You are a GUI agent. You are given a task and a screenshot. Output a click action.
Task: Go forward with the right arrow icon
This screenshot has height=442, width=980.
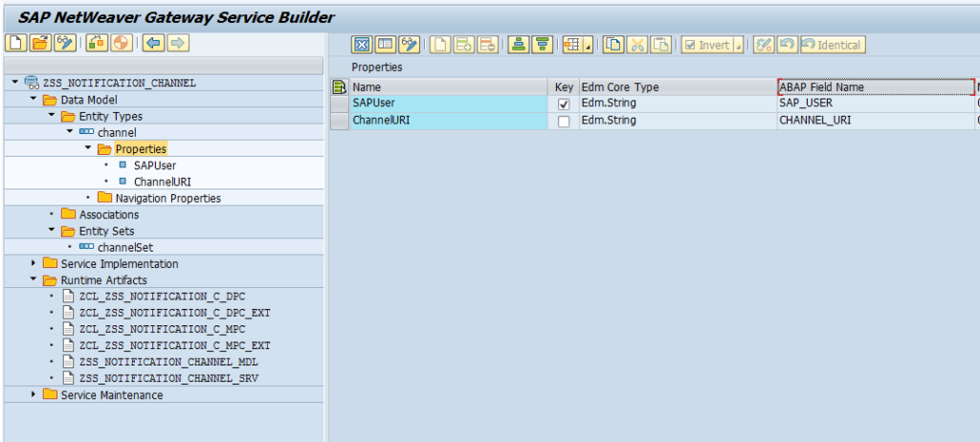[178, 43]
